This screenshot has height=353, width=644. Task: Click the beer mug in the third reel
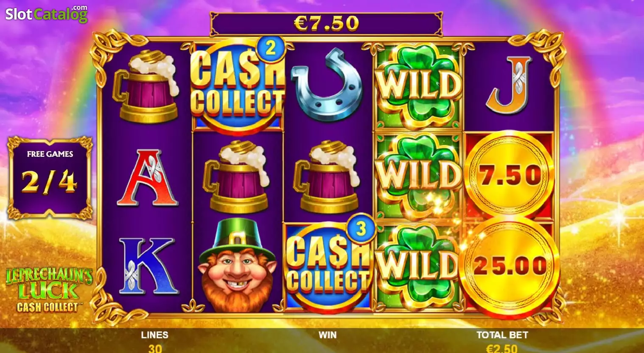(328, 177)
